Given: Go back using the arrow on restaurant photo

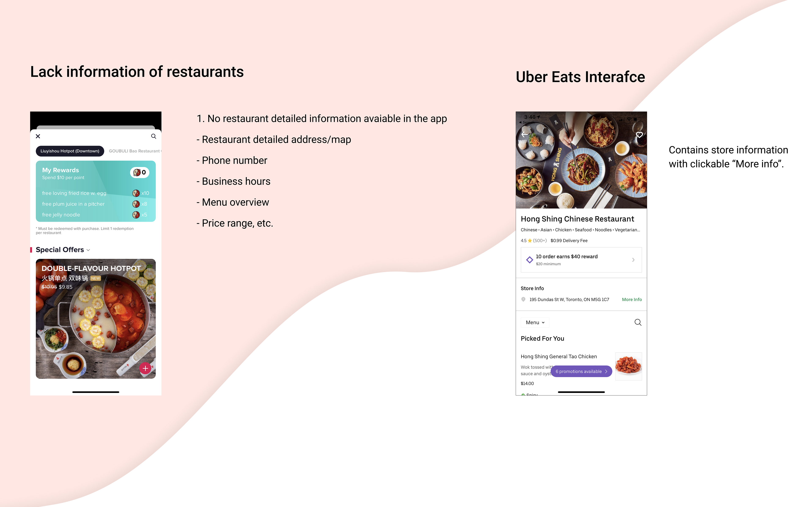Looking at the screenshot, I should click(x=525, y=135).
